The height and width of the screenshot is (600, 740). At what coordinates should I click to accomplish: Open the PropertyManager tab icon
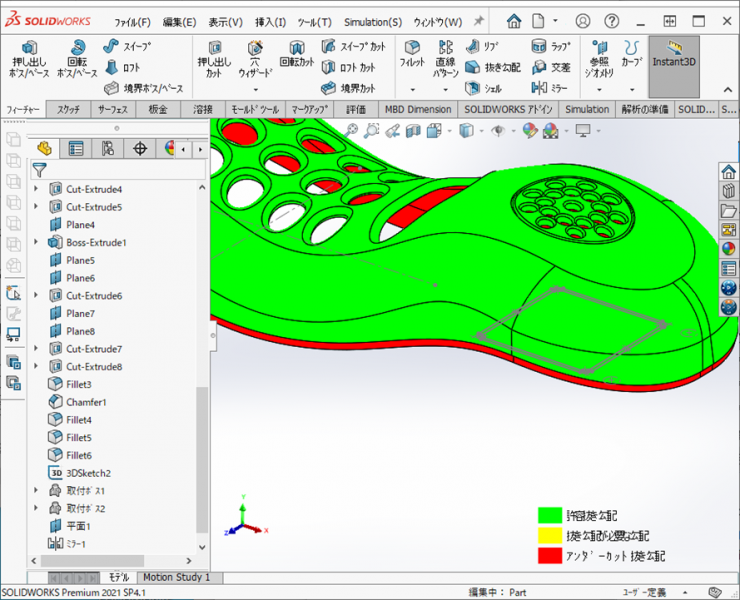coord(76,149)
